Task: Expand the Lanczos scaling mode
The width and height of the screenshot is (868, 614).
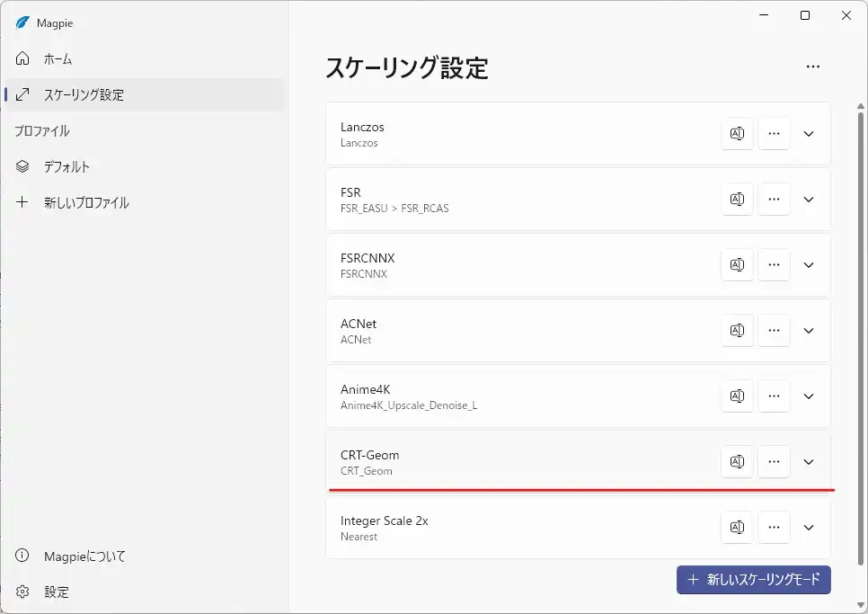Action: [809, 133]
